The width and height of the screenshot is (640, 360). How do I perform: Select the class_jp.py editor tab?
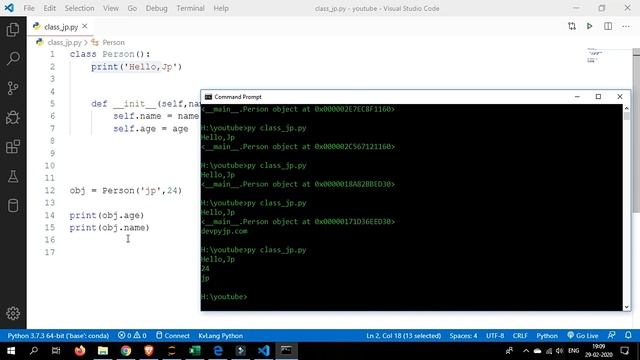tap(60, 27)
